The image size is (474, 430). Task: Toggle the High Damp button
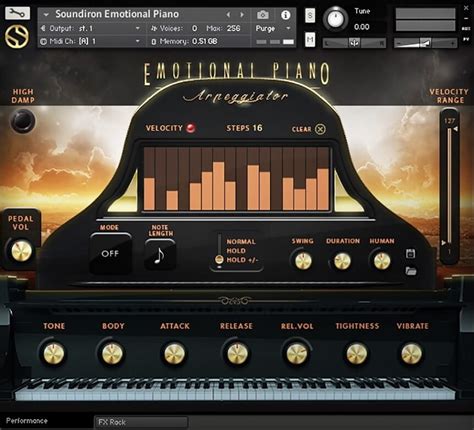point(23,121)
